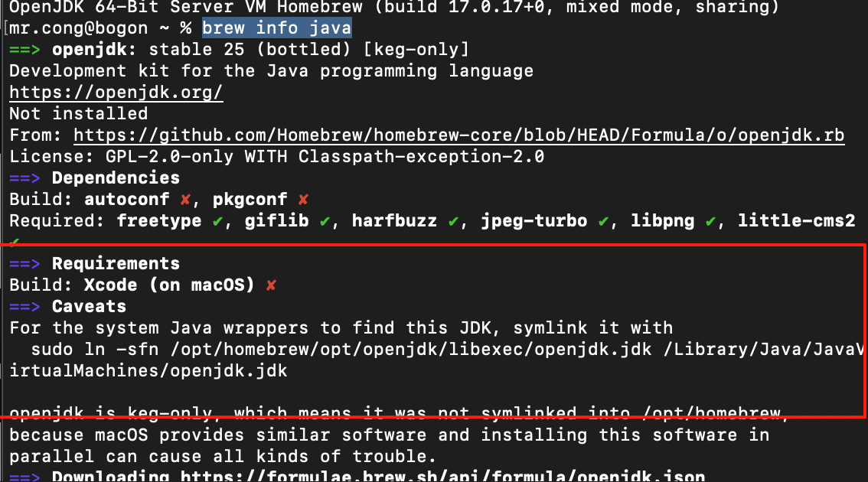Click the 'because macOS provides similar software' line
The image size is (868, 482).
(389, 435)
